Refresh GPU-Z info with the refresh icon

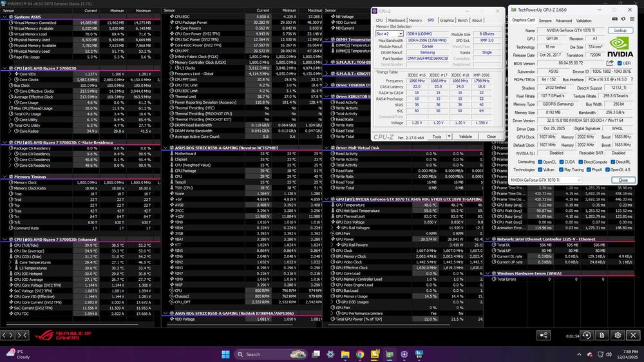coord(623,19)
